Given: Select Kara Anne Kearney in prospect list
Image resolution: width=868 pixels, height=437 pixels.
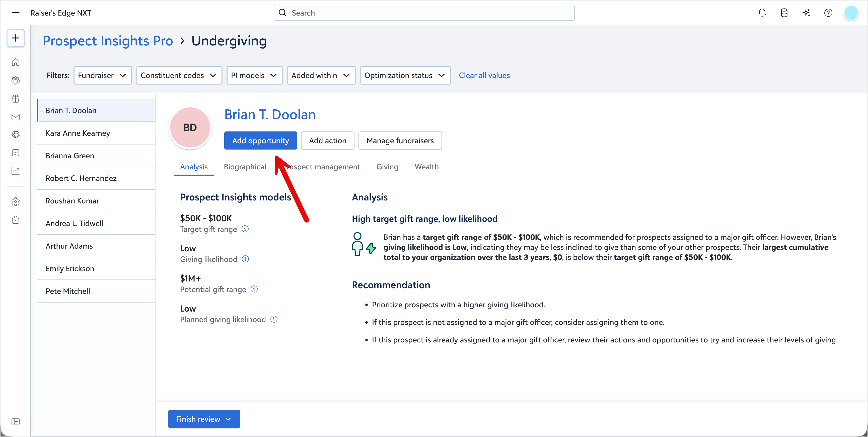Looking at the screenshot, I should point(78,133).
